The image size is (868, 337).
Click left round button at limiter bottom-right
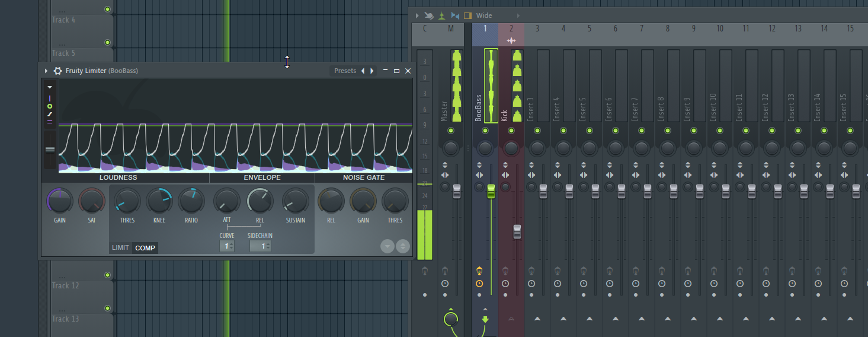(387, 246)
